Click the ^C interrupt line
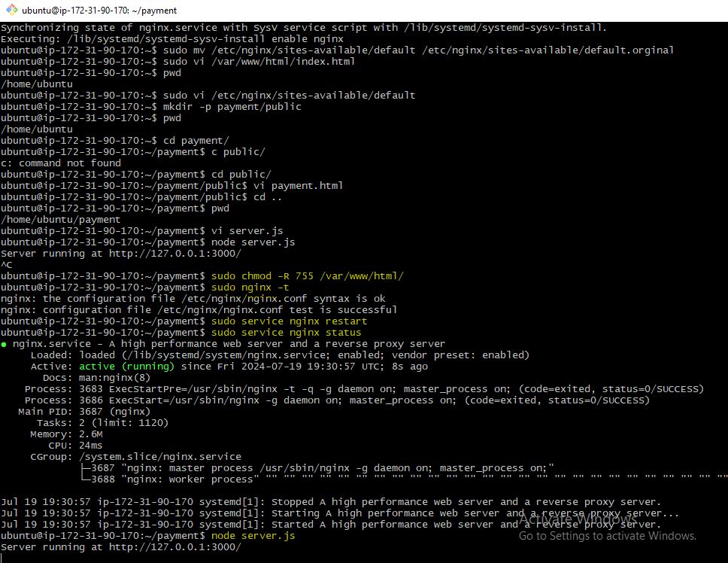728x563 pixels. click(7, 265)
